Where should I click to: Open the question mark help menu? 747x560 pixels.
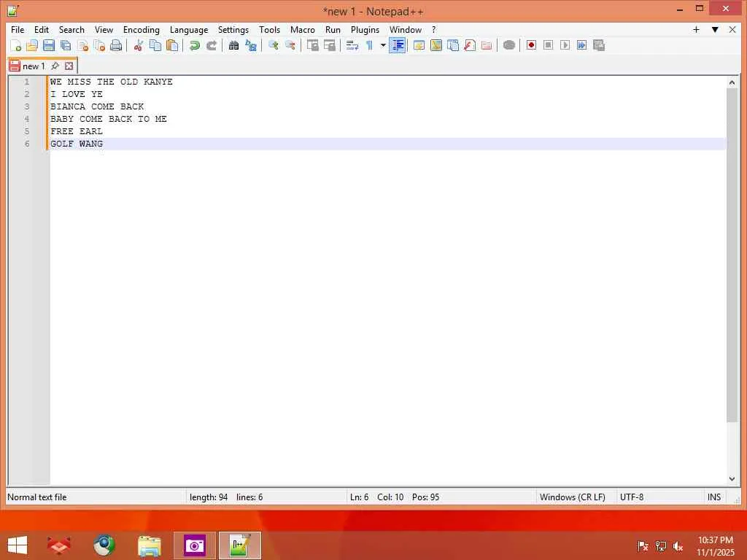433,29
